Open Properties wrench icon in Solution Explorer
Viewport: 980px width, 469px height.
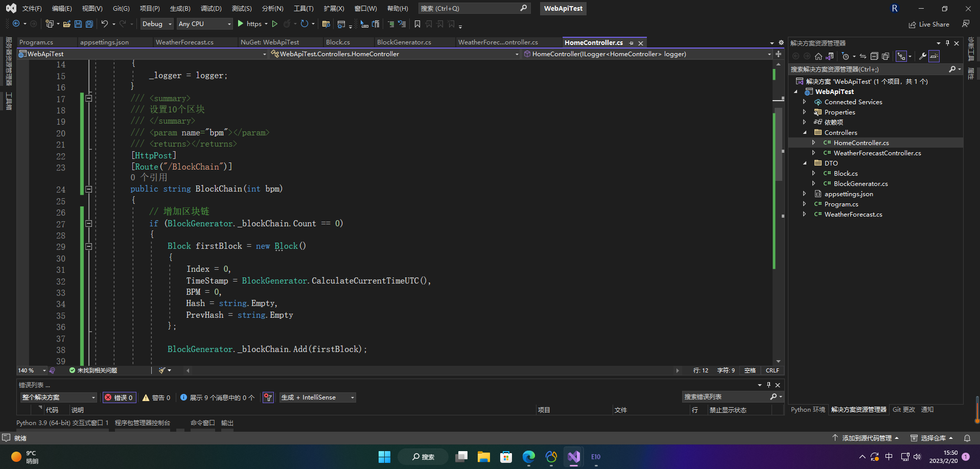pyautogui.click(x=923, y=56)
